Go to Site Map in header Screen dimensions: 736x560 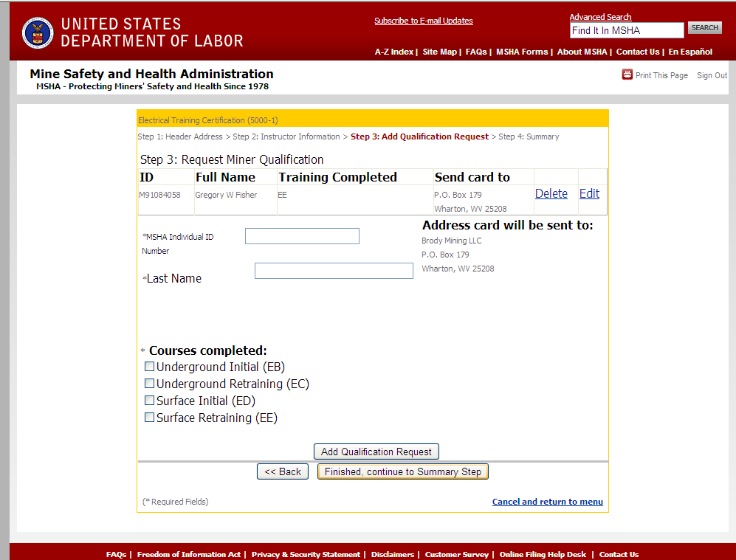[x=439, y=52]
